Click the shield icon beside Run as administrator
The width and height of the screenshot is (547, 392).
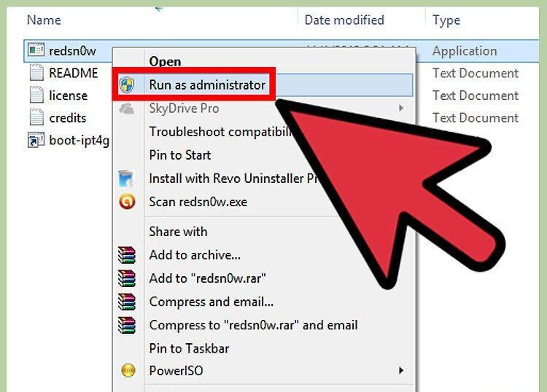click(x=127, y=85)
